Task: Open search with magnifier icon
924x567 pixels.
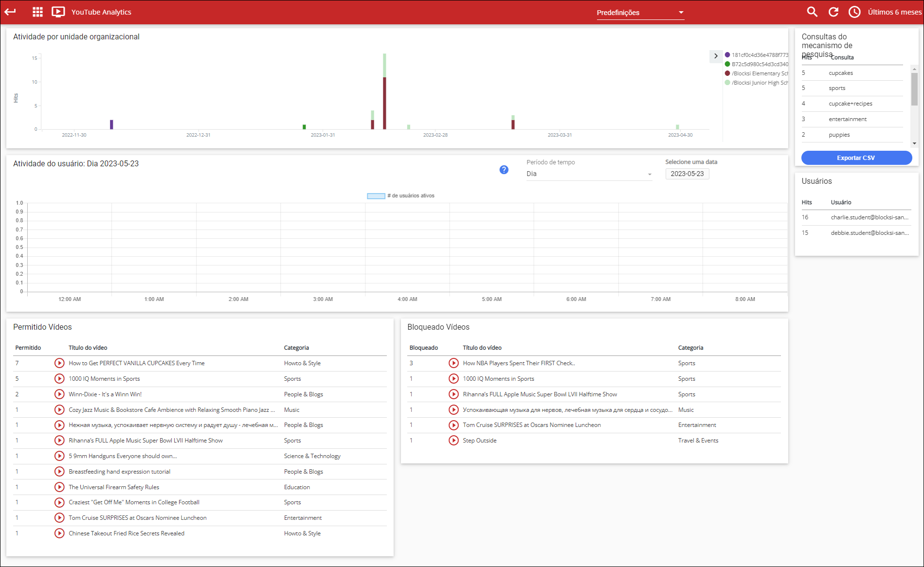Action: (x=812, y=12)
